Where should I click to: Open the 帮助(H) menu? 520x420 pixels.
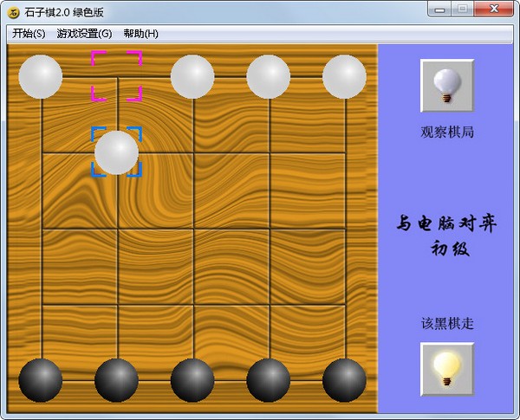point(140,34)
